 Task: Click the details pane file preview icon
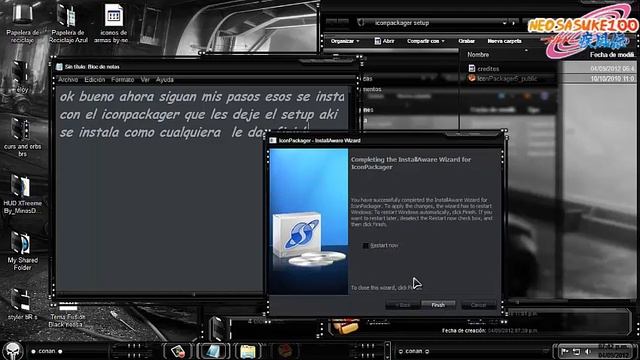(345, 325)
